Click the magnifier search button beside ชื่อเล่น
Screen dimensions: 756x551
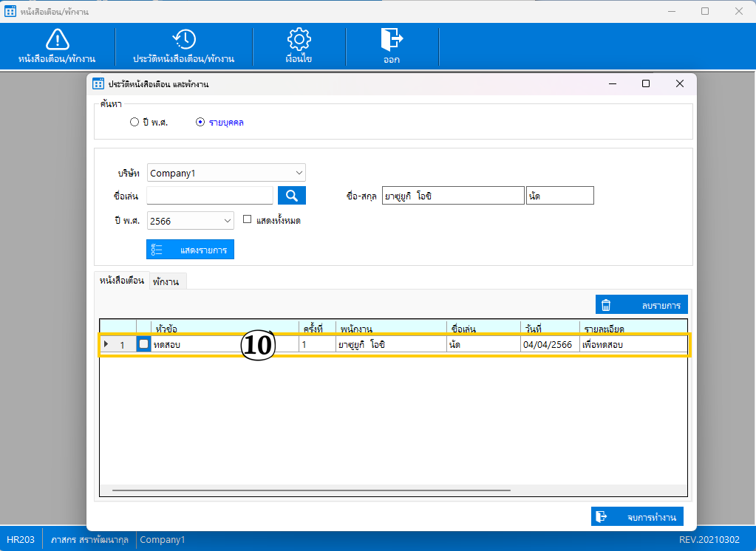click(x=291, y=195)
